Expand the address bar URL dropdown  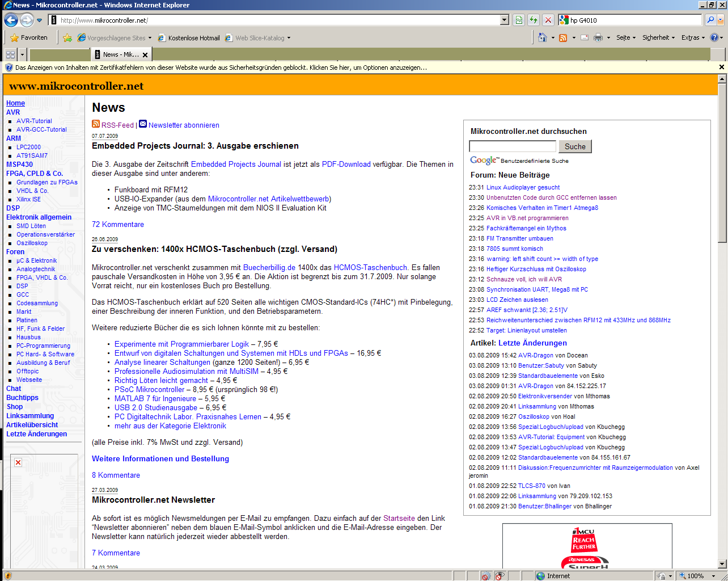(x=505, y=20)
